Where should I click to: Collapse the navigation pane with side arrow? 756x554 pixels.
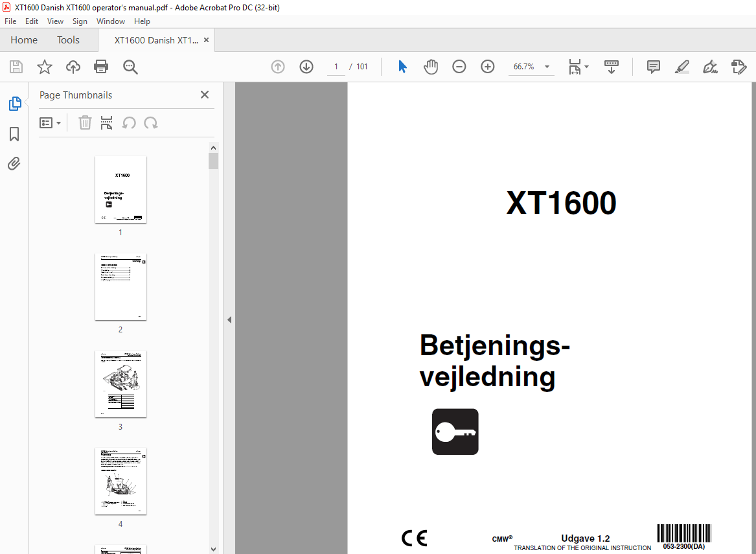(229, 319)
